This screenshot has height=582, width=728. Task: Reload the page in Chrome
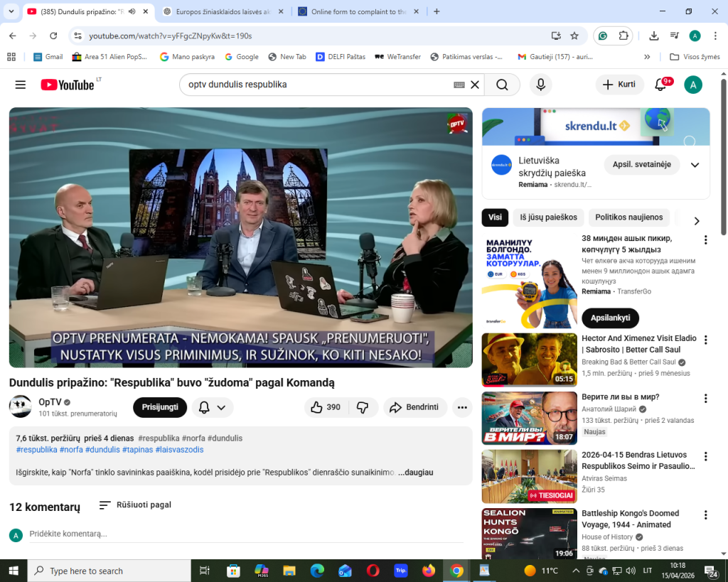point(53,36)
